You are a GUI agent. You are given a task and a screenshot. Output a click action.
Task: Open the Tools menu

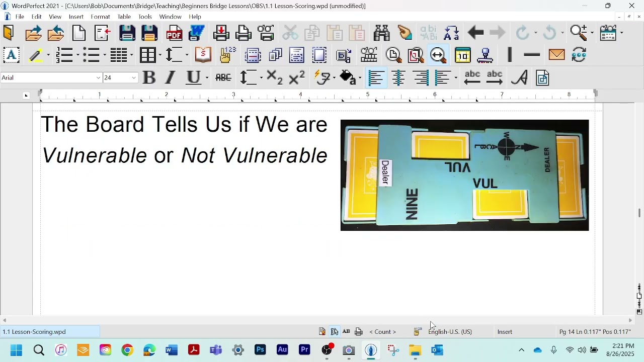(x=145, y=17)
